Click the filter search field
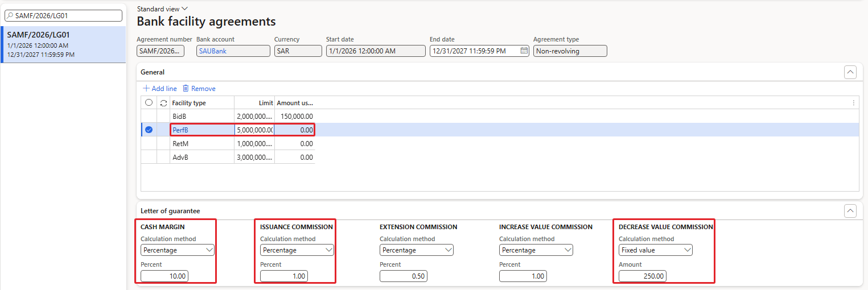Screen dimensions: 868x290 tap(63, 15)
